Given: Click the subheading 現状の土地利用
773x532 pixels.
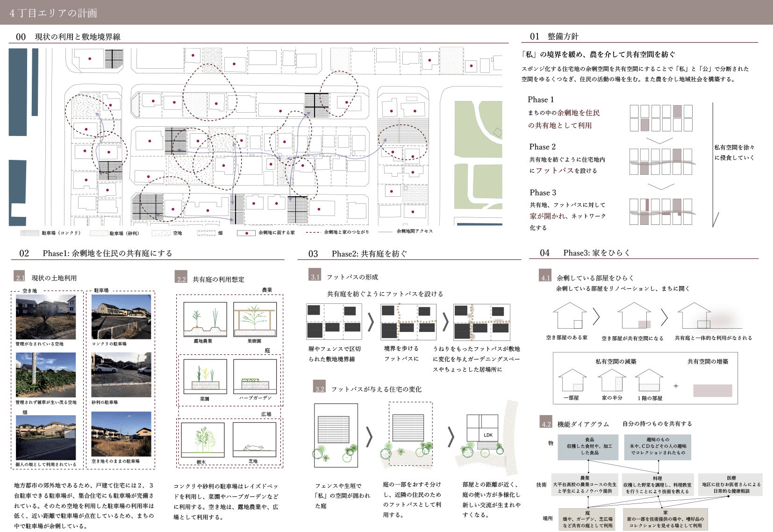Looking at the screenshot, I should click(54, 278).
